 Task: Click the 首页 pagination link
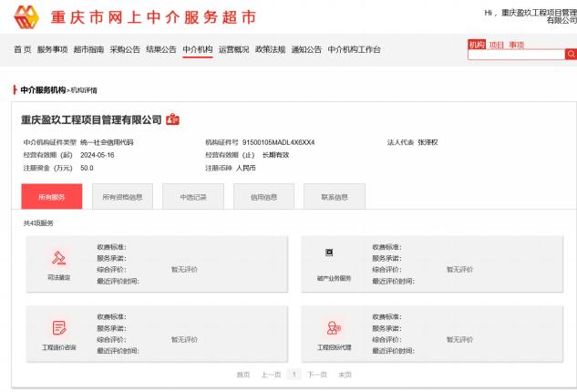point(242,375)
